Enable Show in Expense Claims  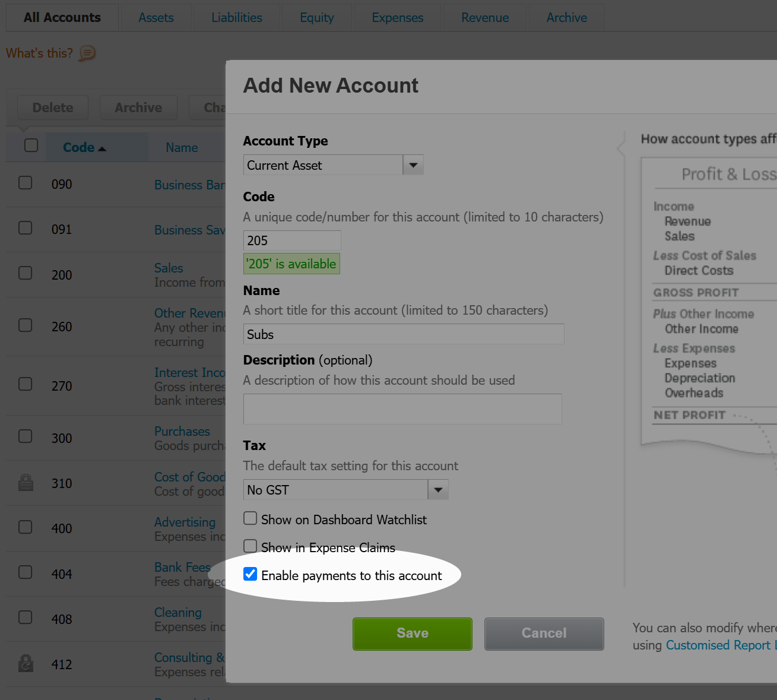pos(250,546)
